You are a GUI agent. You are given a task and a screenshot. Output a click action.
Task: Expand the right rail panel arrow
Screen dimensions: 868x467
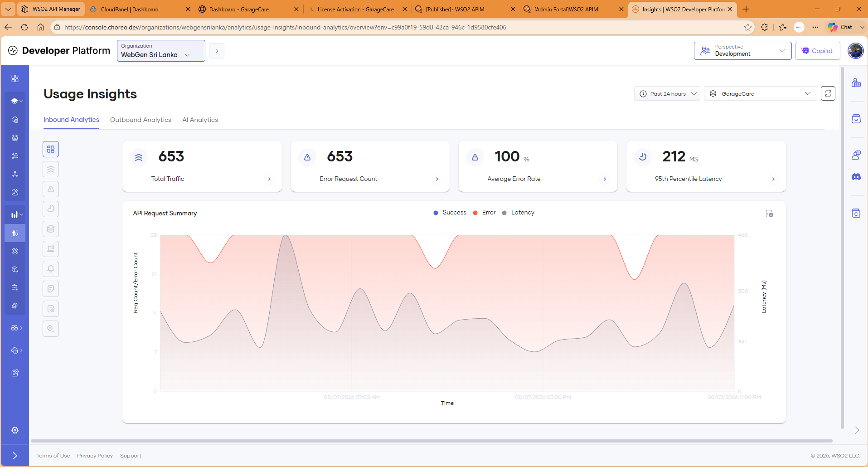coord(857,430)
